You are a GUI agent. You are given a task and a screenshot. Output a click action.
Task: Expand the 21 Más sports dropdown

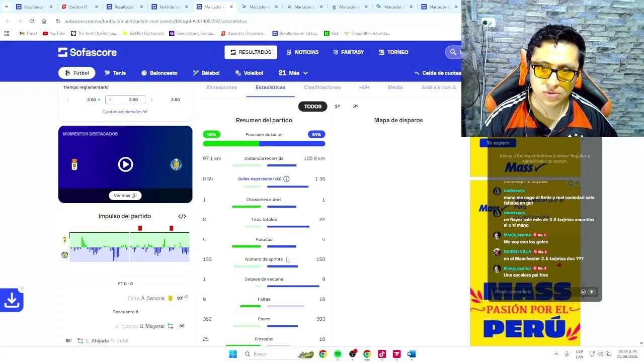coord(293,73)
